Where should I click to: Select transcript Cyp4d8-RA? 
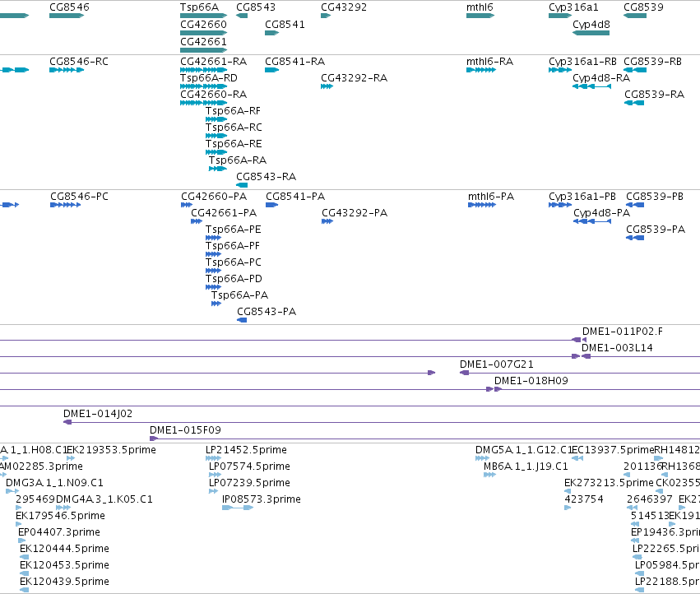coord(591,86)
